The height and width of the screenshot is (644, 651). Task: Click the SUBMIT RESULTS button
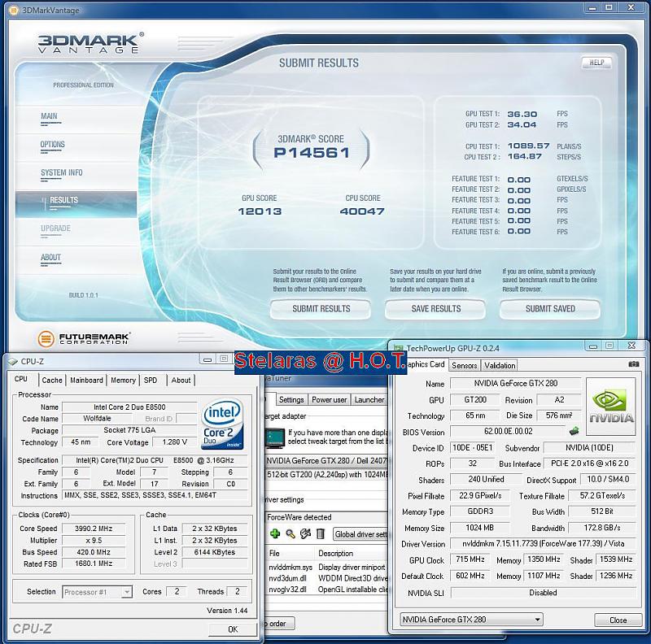coord(321,309)
